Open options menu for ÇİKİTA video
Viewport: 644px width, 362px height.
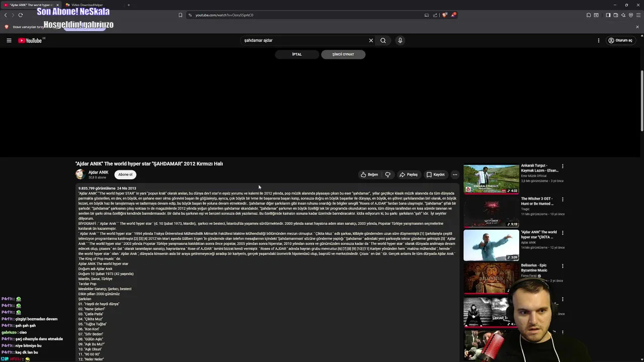pos(562,233)
